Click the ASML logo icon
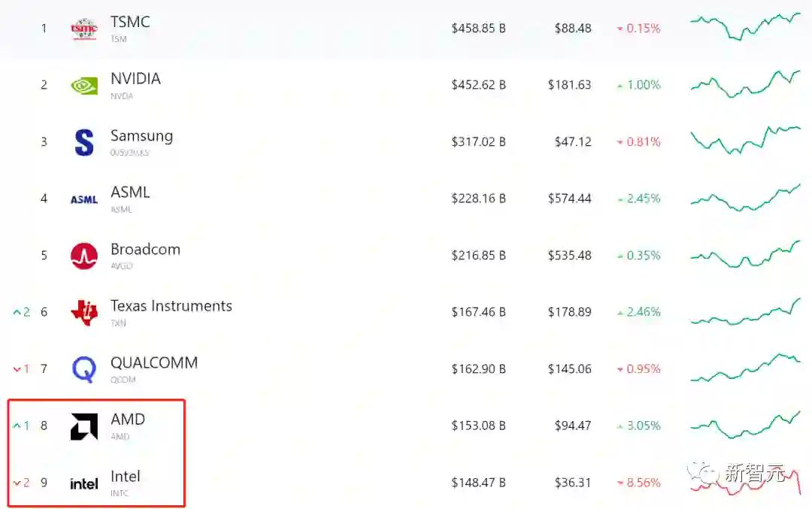The height and width of the screenshot is (509, 812). point(83,199)
